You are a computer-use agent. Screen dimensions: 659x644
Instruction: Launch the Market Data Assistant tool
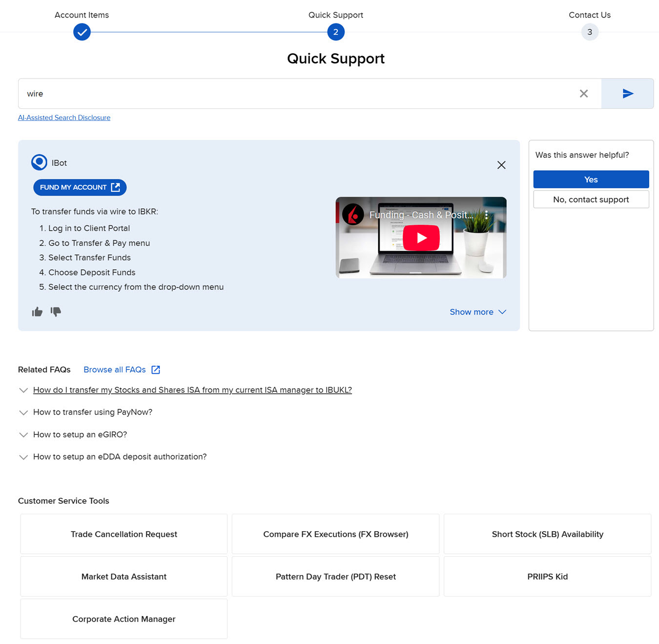coord(124,576)
